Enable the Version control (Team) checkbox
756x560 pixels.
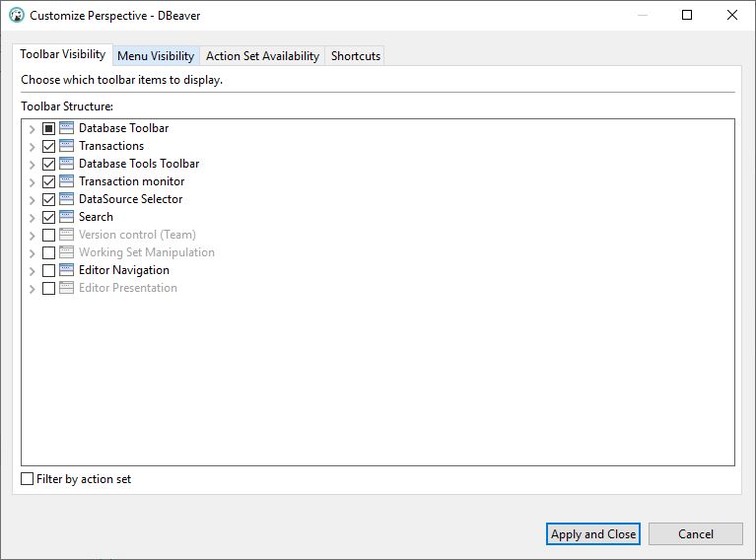(48, 235)
